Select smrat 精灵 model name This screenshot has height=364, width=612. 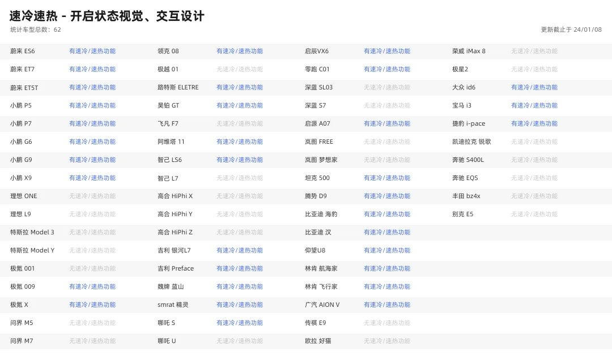pos(173,305)
